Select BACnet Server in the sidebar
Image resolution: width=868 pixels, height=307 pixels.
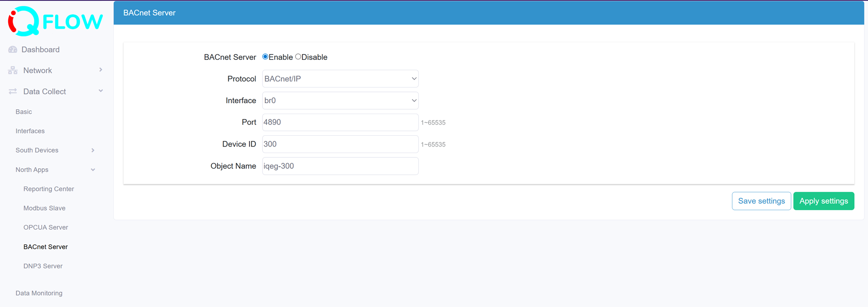tap(46, 247)
